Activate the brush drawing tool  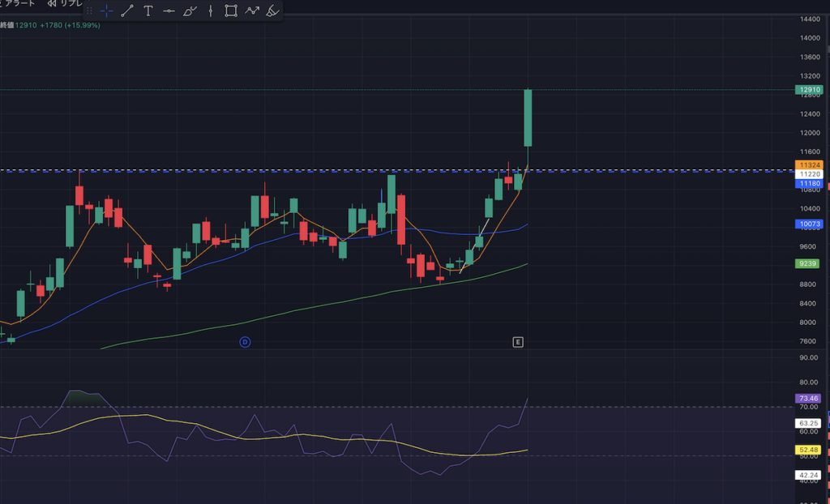pyautogui.click(x=190, y=11)
